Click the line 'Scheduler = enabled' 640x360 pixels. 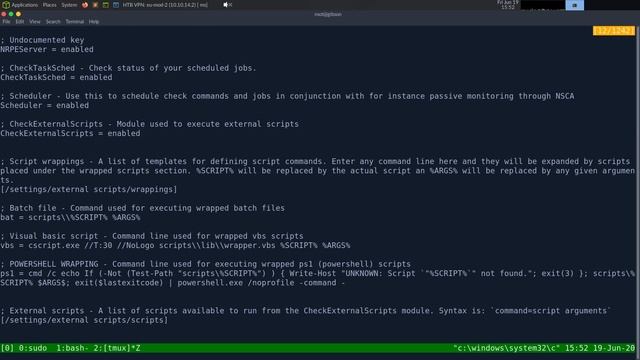coord(44,105)
